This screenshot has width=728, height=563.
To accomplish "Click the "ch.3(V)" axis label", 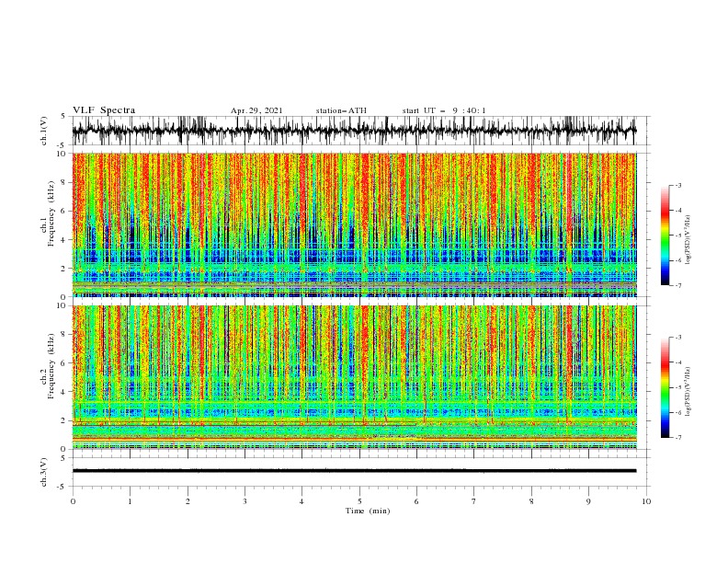I will [x=44, y=472].
